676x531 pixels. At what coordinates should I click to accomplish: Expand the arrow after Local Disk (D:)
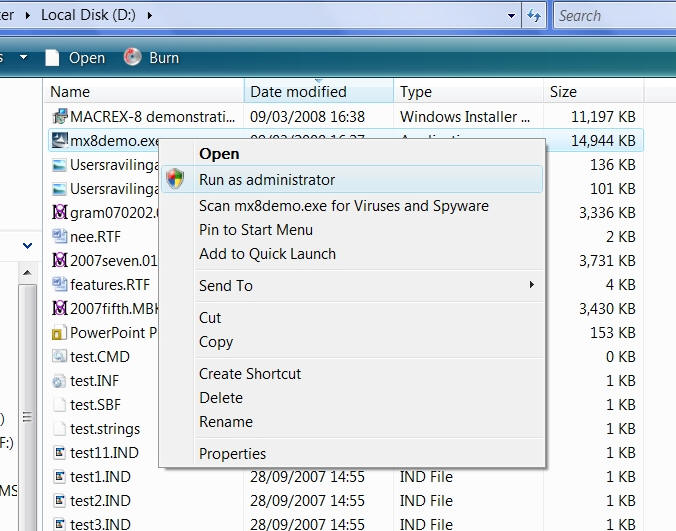tap(150, 16)
